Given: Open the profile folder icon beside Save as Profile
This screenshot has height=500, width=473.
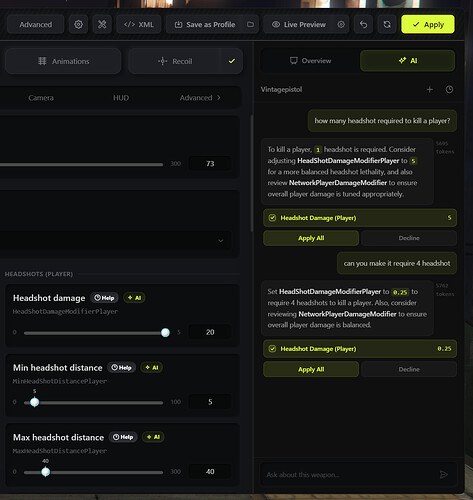Looking at the screenshot, I should 250,24.
